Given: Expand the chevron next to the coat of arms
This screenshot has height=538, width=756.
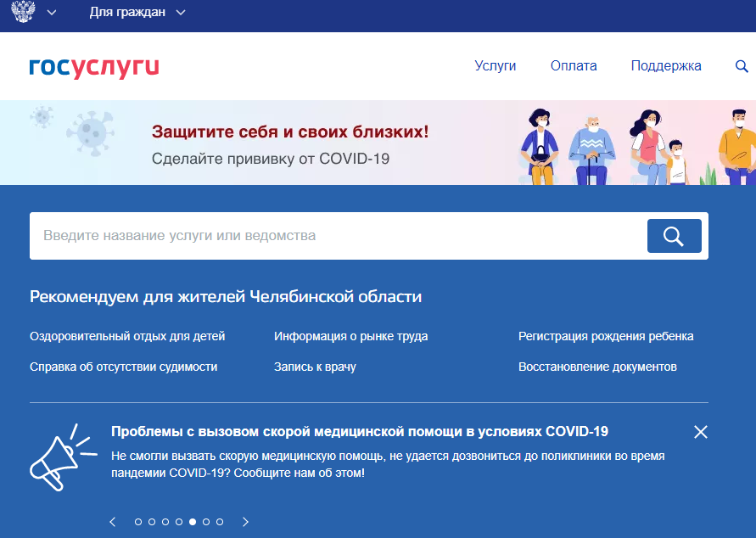Looking at the screenshot, I should 52,13.
